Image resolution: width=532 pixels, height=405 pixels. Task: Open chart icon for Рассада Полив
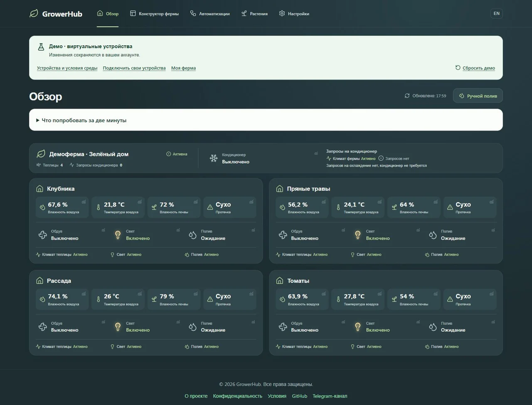253,322
